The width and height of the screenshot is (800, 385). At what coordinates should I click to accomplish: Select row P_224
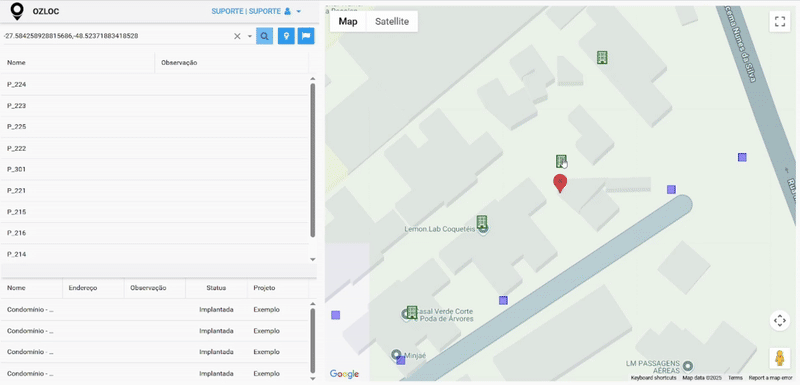pos(155,85)
